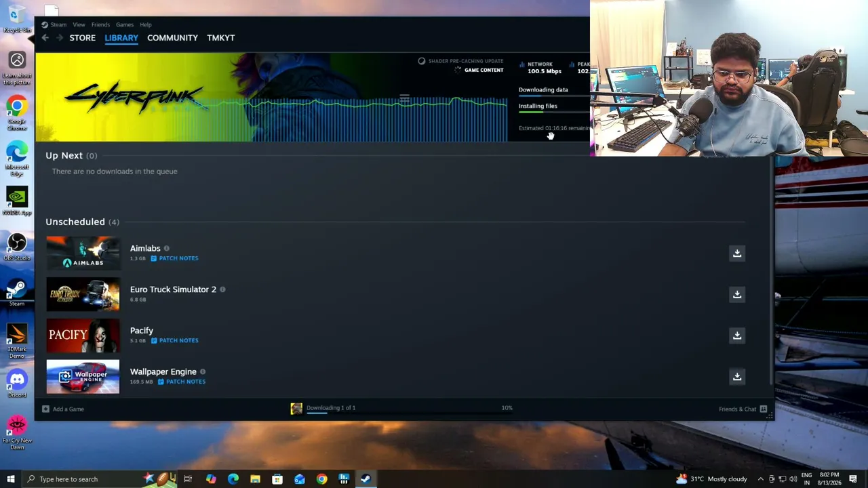Viewport: 868px width, 488px height.
Task: Open the weather widget showing Mostly cloudy
Action: 711,479
